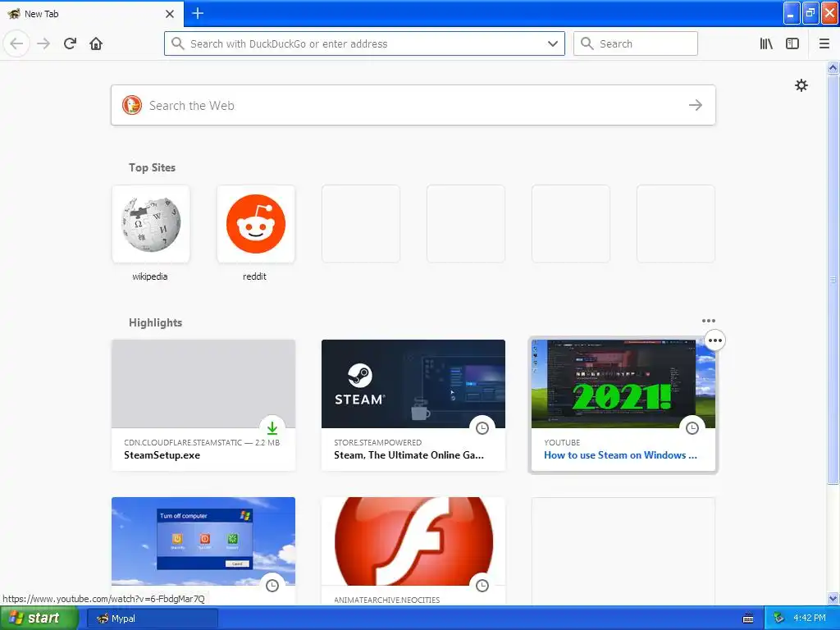Open the SteamSetup.exe download card
The height and width of the screenshot is (630, 840).
(x=203, y=405)
